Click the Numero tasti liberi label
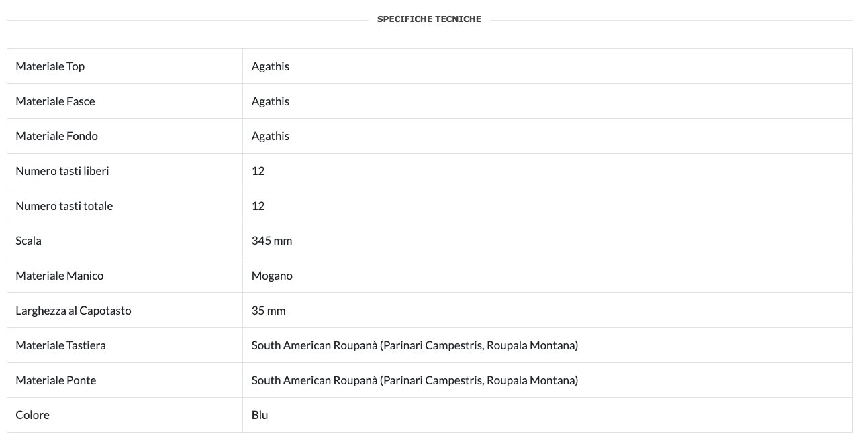 click(x=62, y=171)
